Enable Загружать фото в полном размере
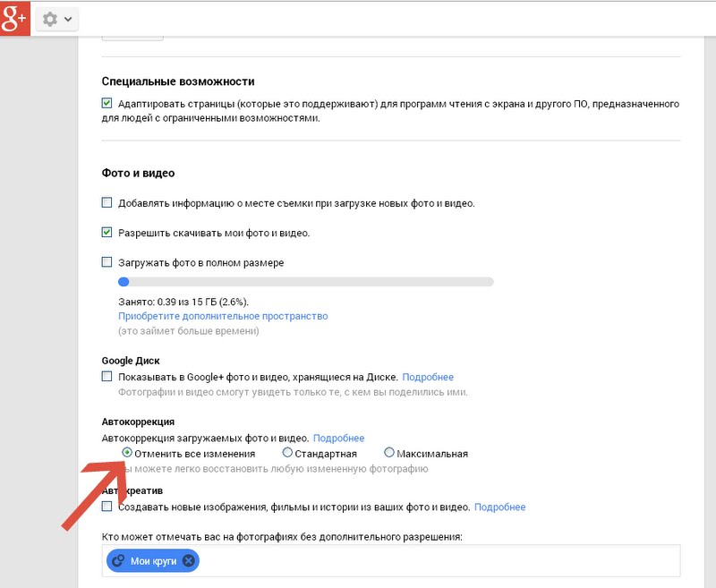 point(107,263)
